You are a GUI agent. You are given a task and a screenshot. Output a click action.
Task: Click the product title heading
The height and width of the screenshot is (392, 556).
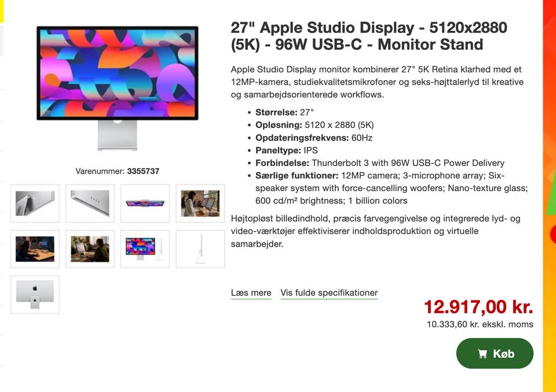369,36
